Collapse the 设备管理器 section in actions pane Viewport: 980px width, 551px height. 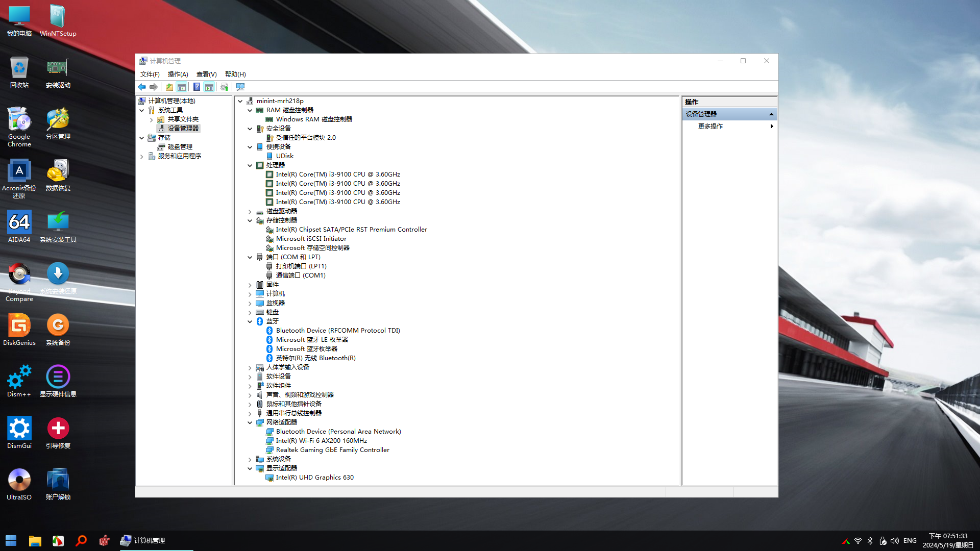pos(771,114)
